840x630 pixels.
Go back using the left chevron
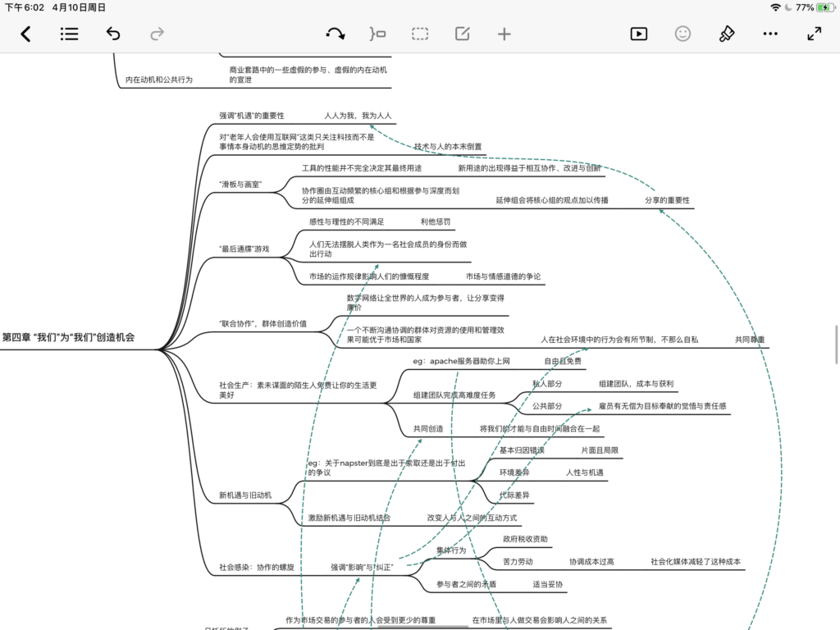coord(25,34)
